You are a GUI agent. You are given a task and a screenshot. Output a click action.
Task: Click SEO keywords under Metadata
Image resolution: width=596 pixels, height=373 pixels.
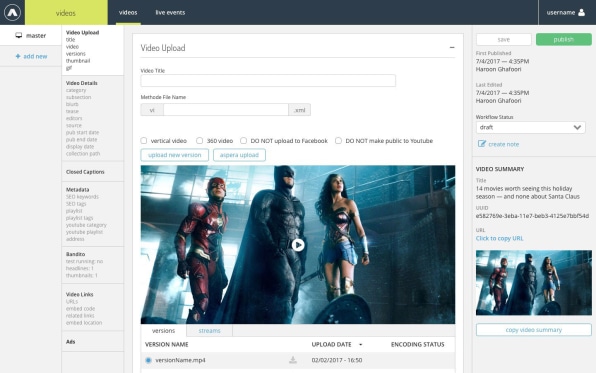(x=82, y=197)
